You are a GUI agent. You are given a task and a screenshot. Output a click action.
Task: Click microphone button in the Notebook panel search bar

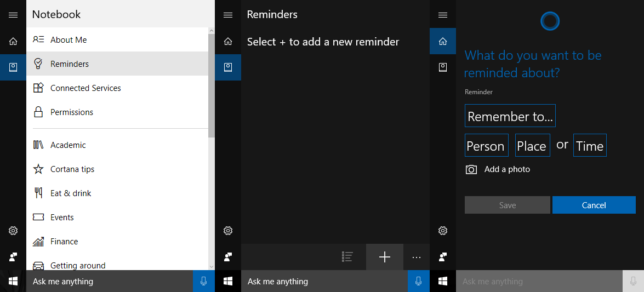[204, 282]
